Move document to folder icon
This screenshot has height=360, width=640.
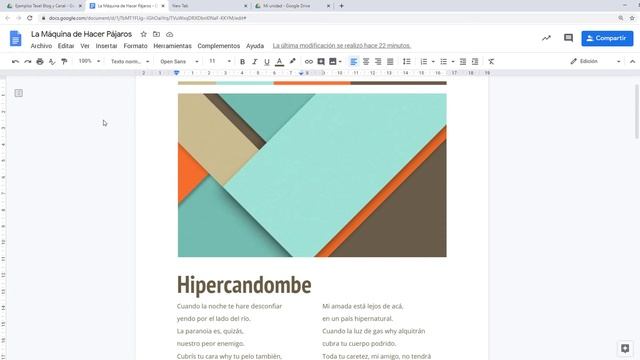point(156,34)
